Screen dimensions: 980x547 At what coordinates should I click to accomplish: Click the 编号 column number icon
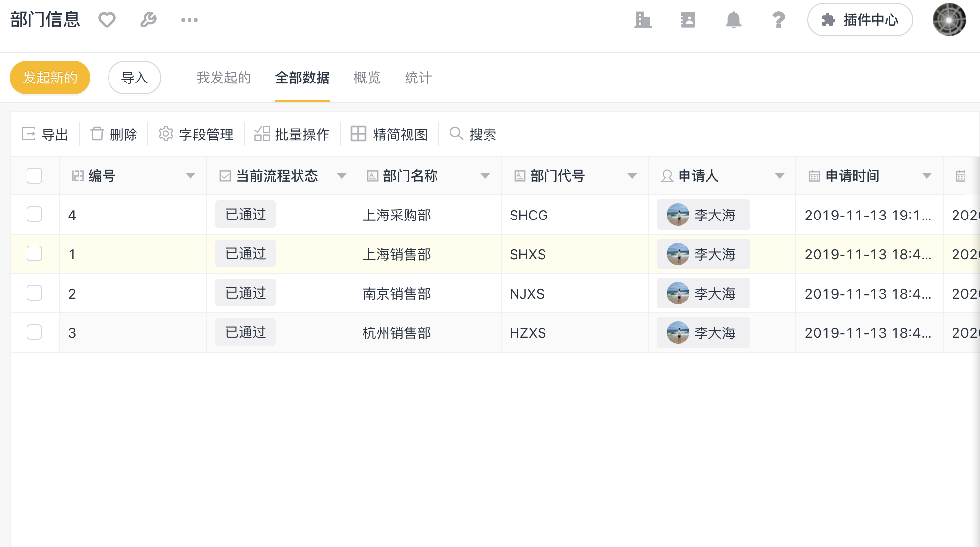(x=78, y=176)
